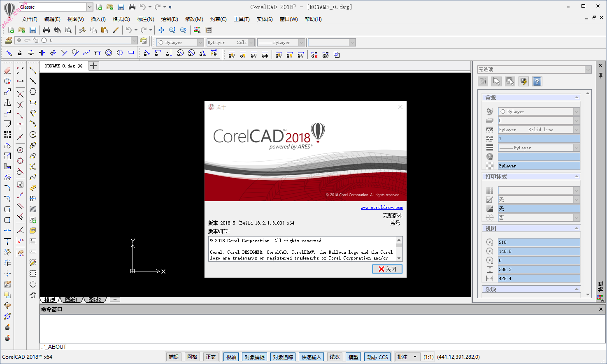Pin the Properties panel with the pushpin
Image resolution: width=607 pixels, height=364 pixels.
click(x=601, y=76)
